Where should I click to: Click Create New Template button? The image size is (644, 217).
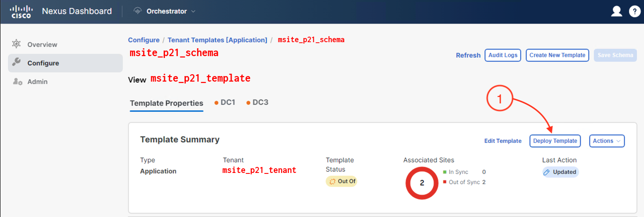click(557, 55)
